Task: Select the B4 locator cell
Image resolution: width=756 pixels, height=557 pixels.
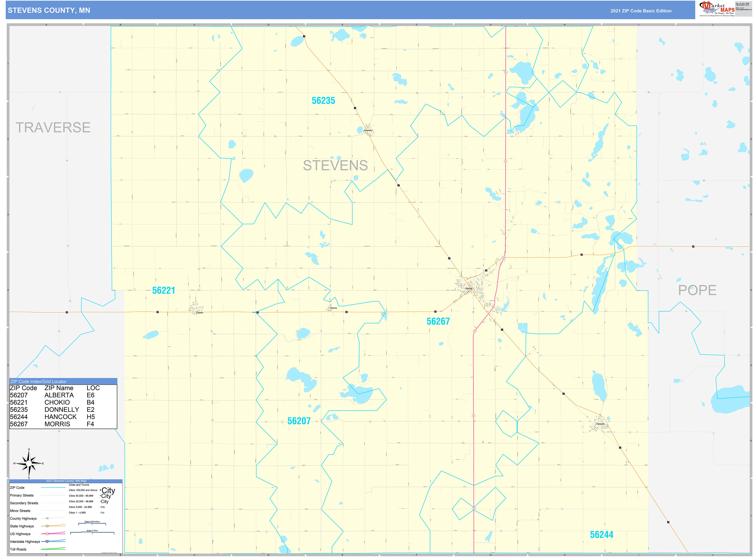Action: tap(90, 402)
